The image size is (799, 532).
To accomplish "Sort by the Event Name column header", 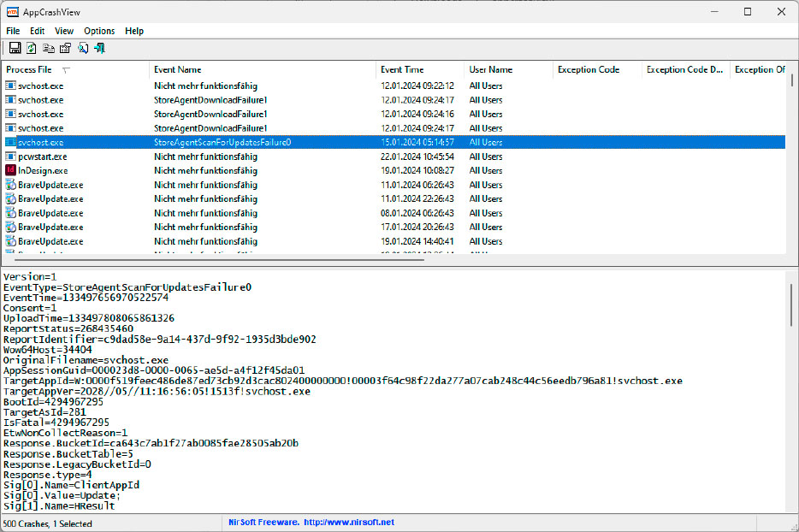I will coord(263,70).
